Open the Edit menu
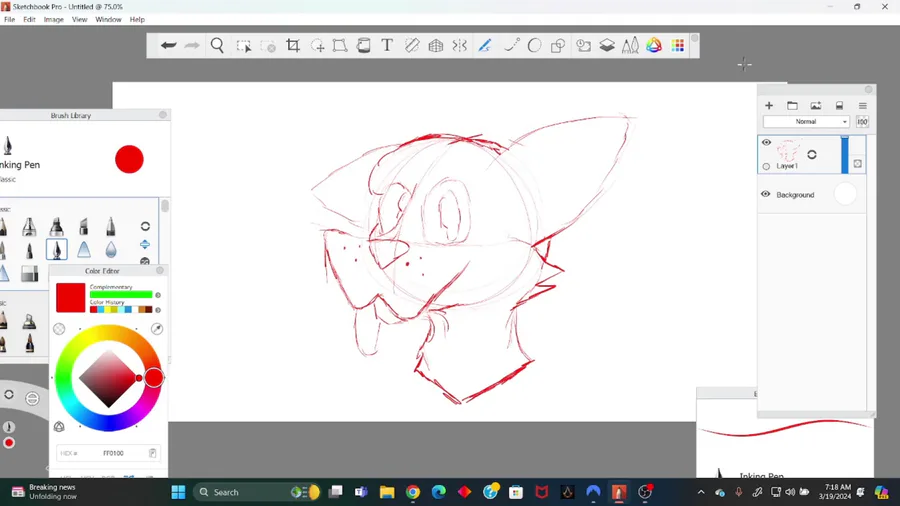900x506 pixels. click(29, 20)
